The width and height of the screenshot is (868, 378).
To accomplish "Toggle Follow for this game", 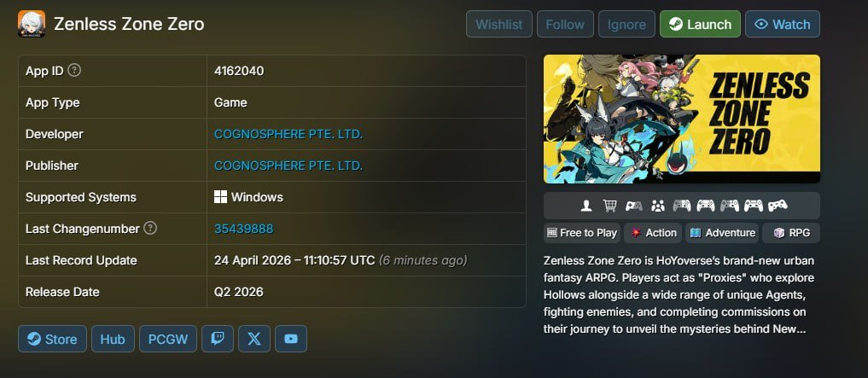I will coord(565,25).
